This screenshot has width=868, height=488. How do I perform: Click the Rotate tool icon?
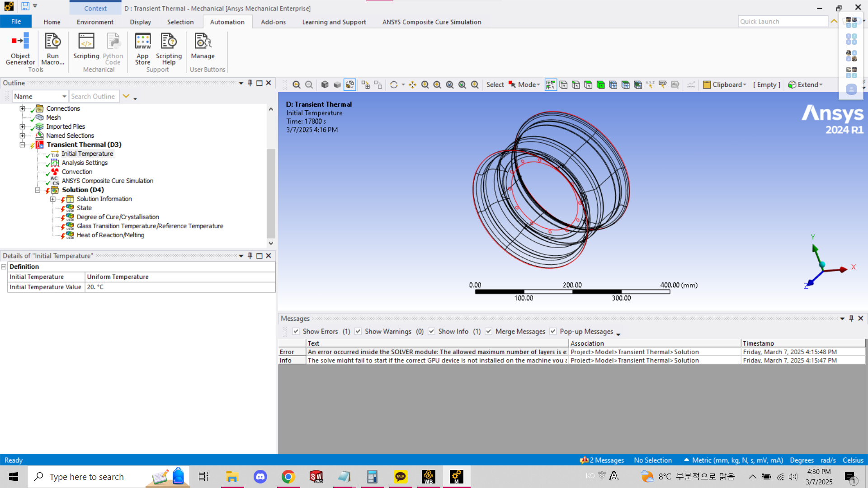(393, 84)
